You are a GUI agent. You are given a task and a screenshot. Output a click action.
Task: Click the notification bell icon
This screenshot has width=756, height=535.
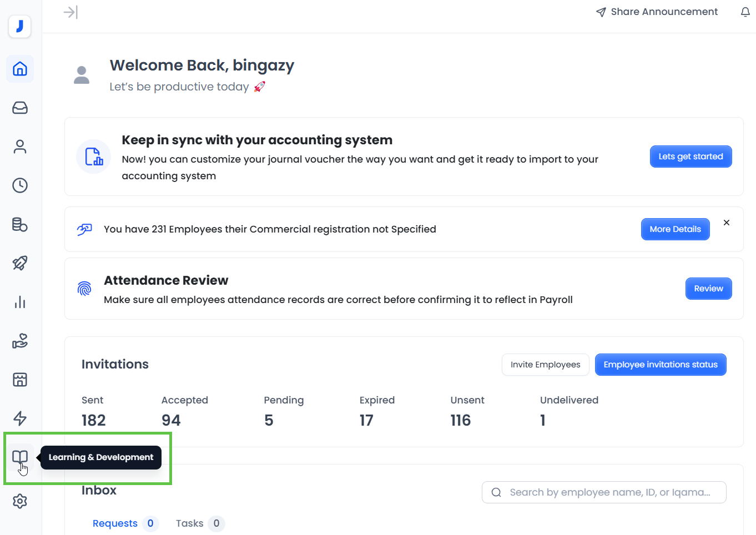(x=745, y=12)
